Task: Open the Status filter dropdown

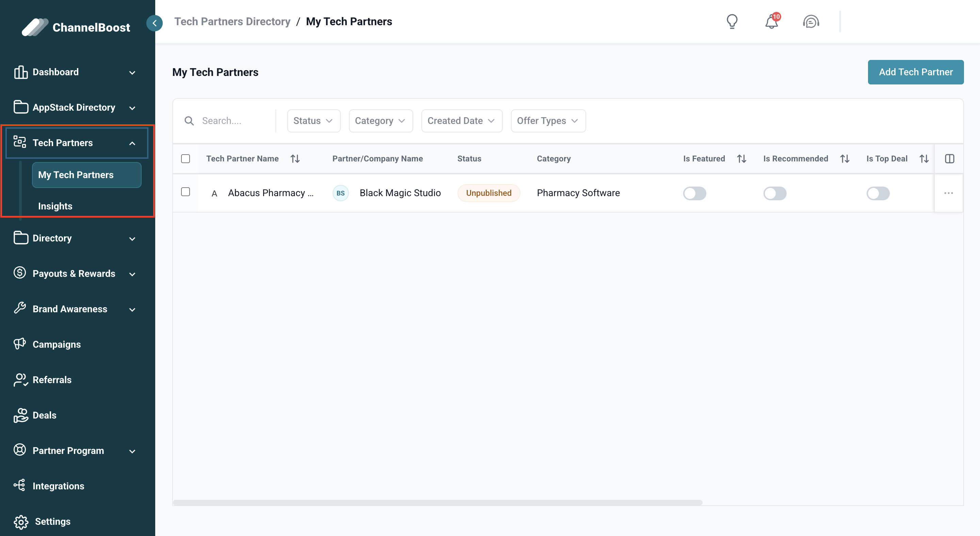Action: pyautogui.click(x=314, y=121)
